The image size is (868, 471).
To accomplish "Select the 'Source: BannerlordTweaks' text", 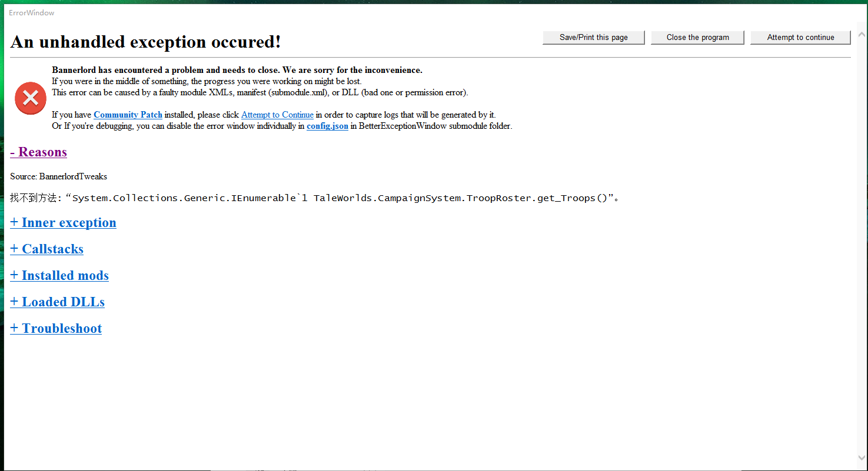I will [58, 176].
